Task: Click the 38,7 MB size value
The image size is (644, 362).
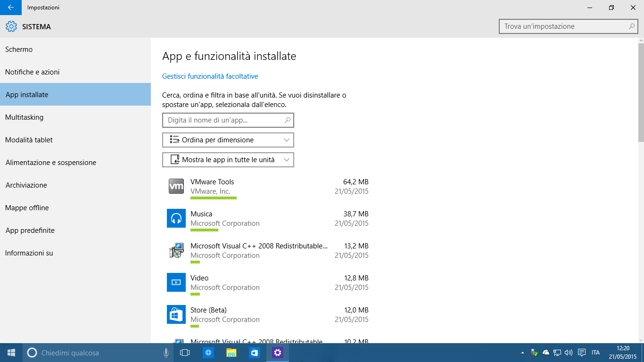Action: [x=356, y=214]
